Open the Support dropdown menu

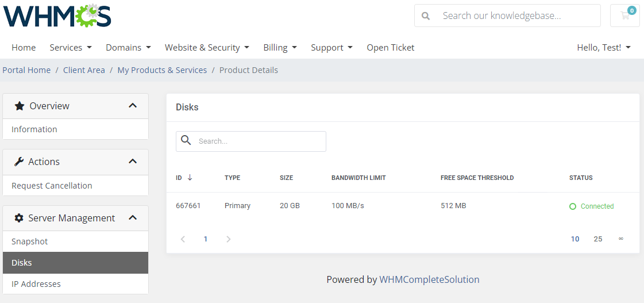(331, 48)
